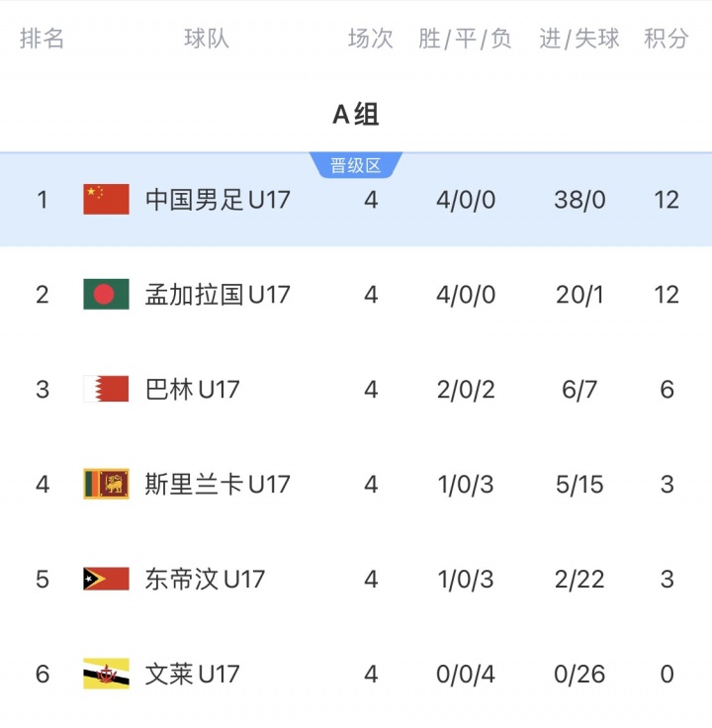Open team 孟加拉国 U17

point(218,295)
